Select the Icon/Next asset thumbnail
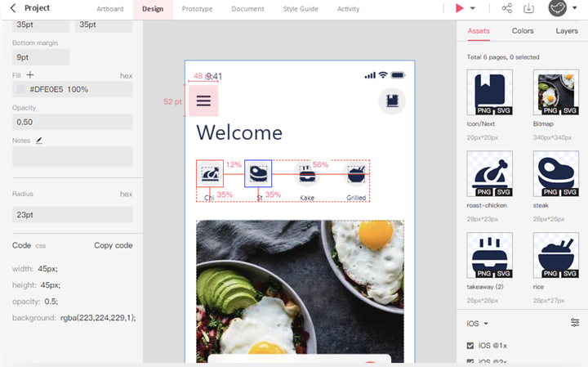 [490, 92]
